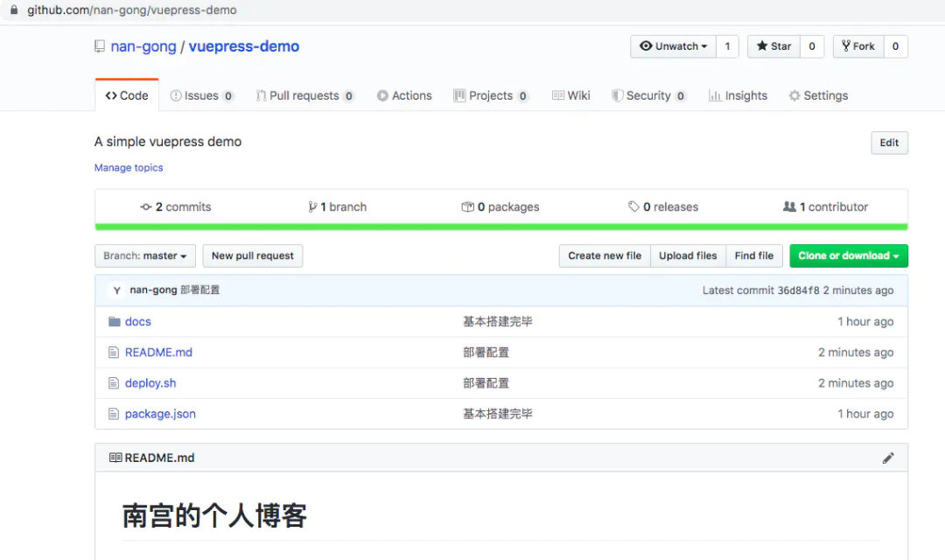Click New pull request button
Image resolution: width=945 pixels, height=560 pixels.
pos(253,255)
